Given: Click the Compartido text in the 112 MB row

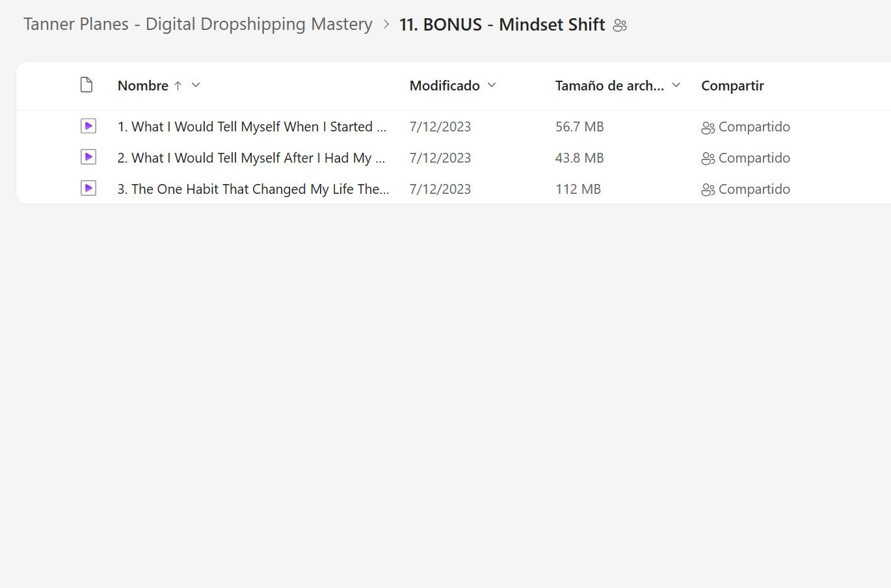Looking at the screenshot, I should point(754,189).
